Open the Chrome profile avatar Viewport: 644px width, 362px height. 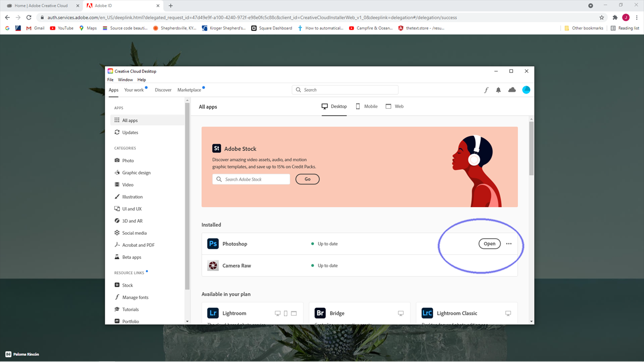pyautogui.click(x=626, y=17)
